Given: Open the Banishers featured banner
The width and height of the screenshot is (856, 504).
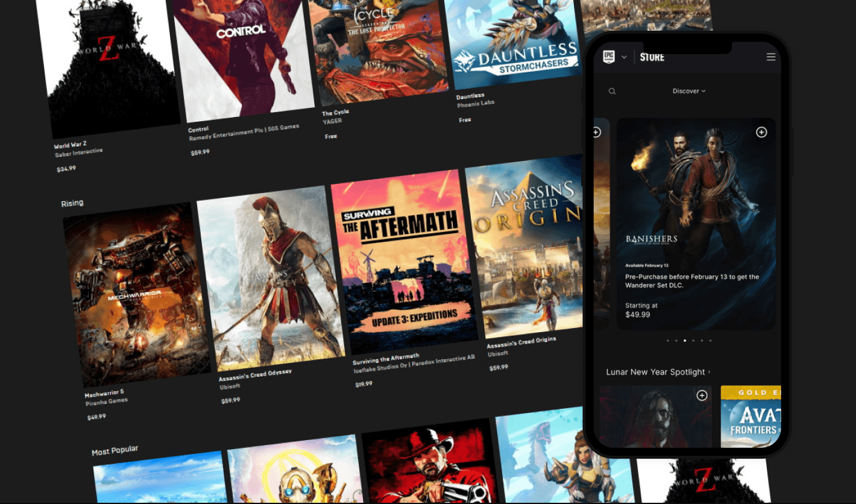Looking at the screenshot, I should click(x=696, y=224).
